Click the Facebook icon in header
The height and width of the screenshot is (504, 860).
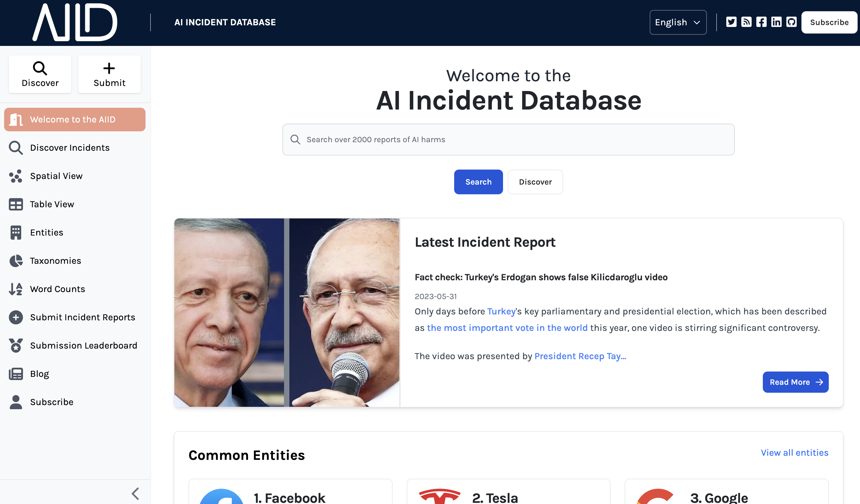761,22
